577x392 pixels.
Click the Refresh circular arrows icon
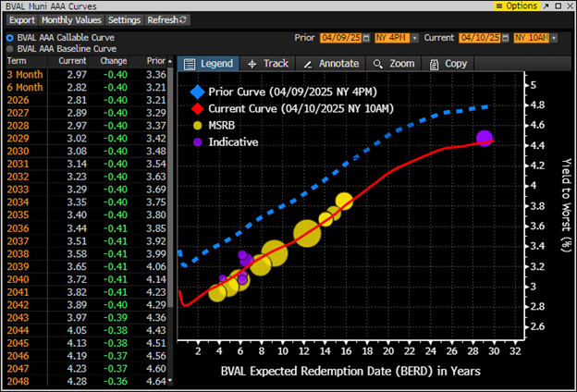(x=183, y=19)
